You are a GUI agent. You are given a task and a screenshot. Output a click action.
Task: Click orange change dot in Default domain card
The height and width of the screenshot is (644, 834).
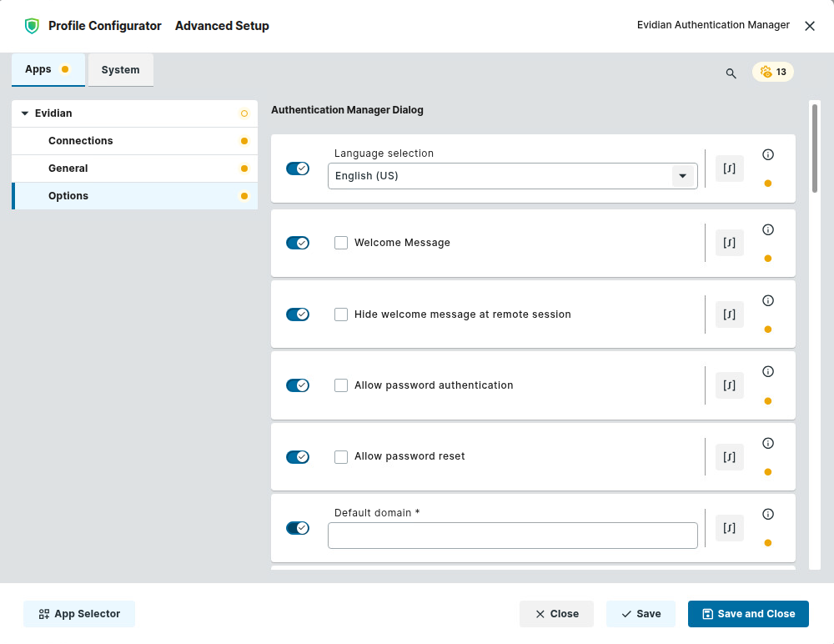767,543
